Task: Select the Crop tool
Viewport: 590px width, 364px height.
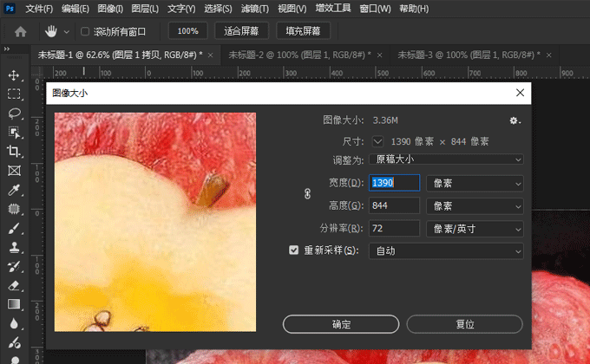Action: [14, 152]
